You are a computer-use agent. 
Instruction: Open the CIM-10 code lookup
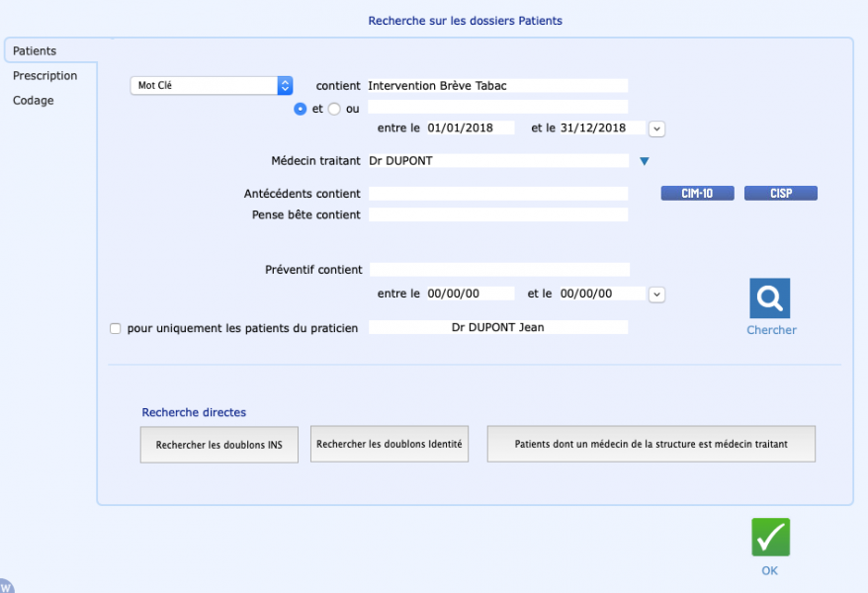tap(698, 193)
